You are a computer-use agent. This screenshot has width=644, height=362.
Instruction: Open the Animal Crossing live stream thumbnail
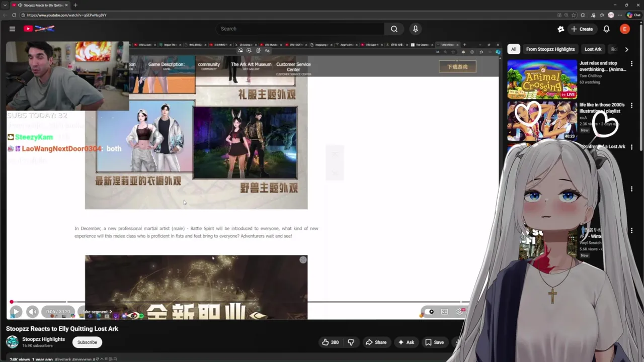[x=542, y=79]
